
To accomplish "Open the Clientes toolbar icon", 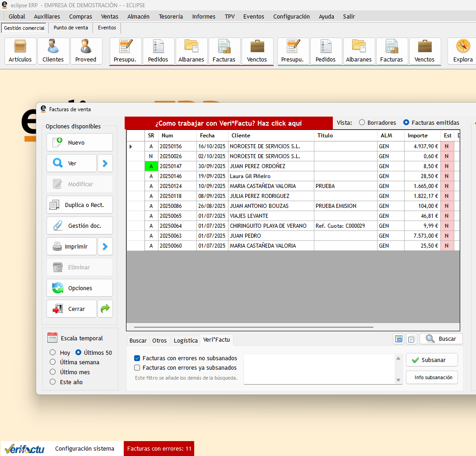I will coord(53,51).
